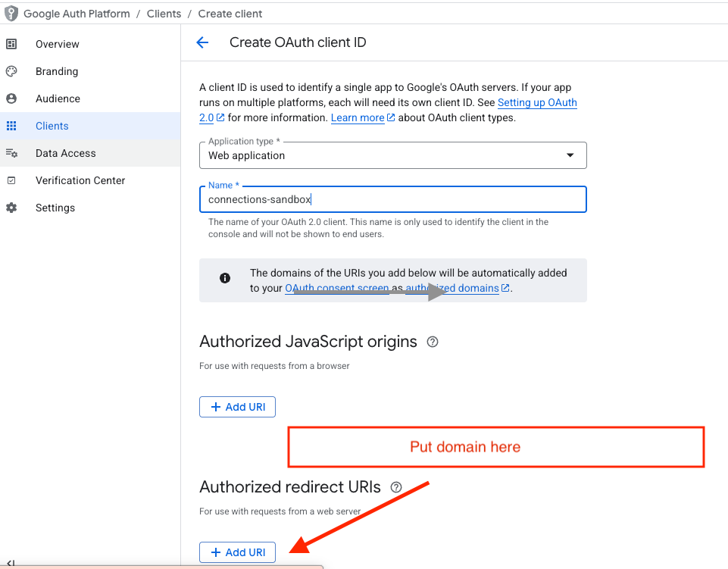The height and width of the screenshot is (569, 728).
Task: Click the Overview dashboard icon in sidebar
Action: pos(11,44)
